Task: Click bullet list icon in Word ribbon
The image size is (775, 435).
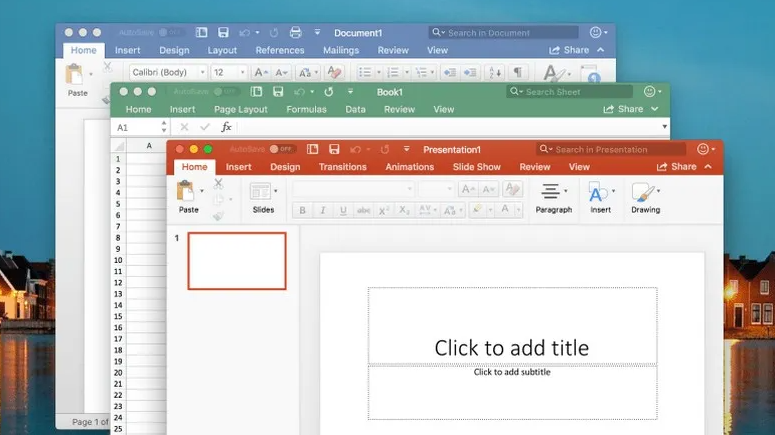Action: (x=365, y=73)
